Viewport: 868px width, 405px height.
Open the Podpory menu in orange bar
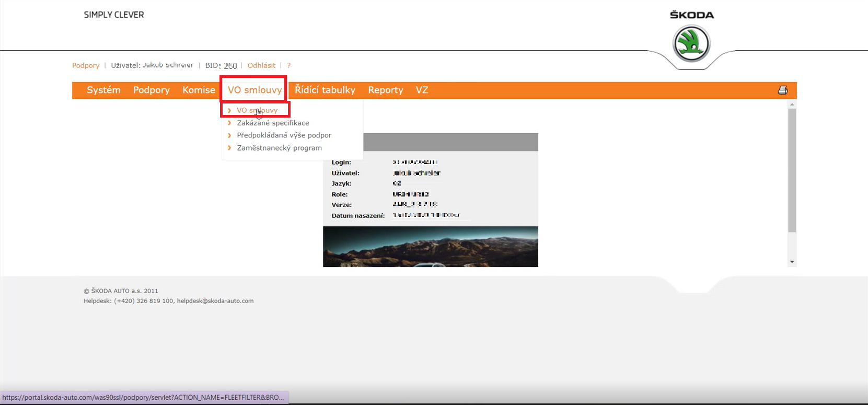tap(152, 90)
